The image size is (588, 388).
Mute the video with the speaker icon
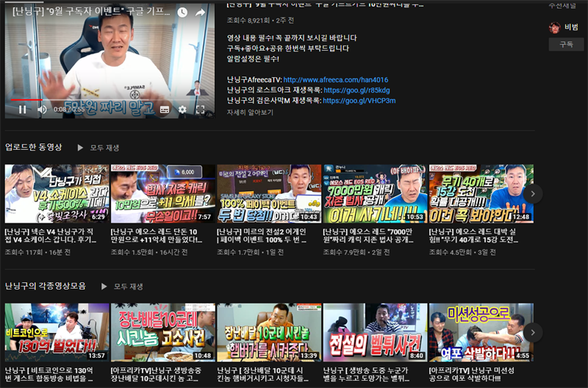pos(42,109)
